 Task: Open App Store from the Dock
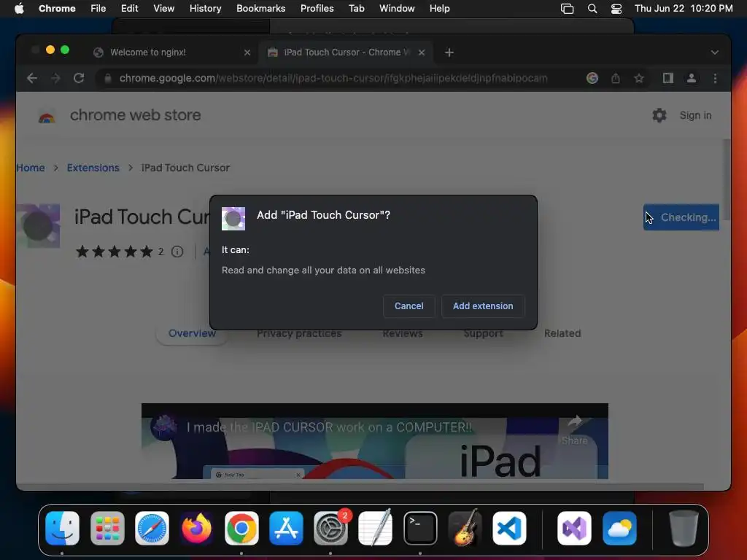[286, 529]
